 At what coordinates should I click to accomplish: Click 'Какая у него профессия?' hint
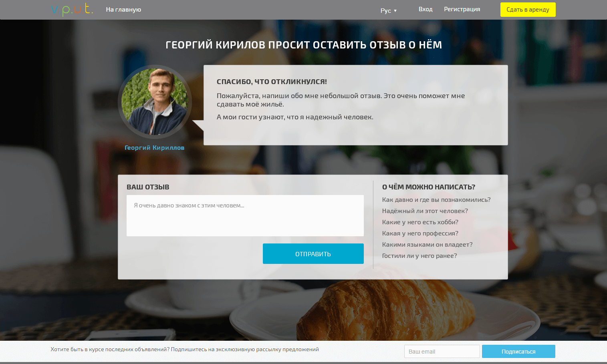(420, 233)
